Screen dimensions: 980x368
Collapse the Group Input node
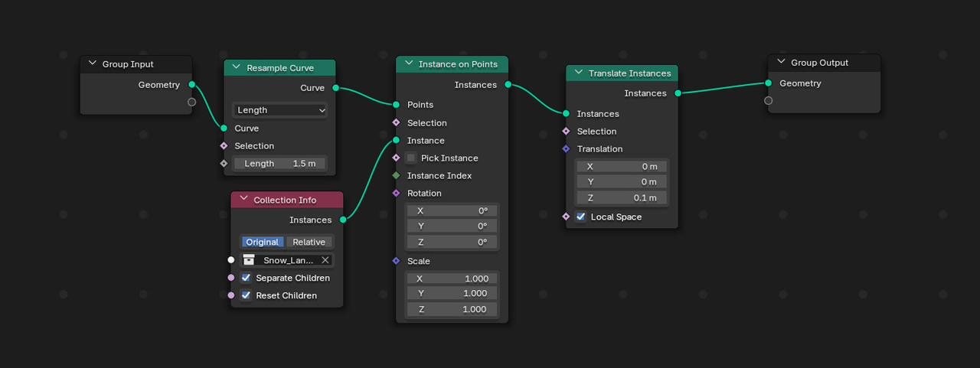point(93,64)
